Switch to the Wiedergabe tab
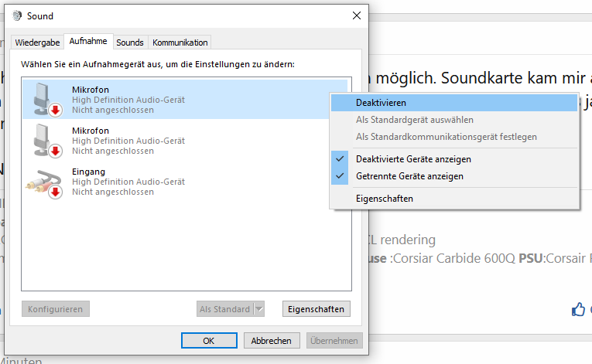Screen dimensions: 592x364 (38, 43)
